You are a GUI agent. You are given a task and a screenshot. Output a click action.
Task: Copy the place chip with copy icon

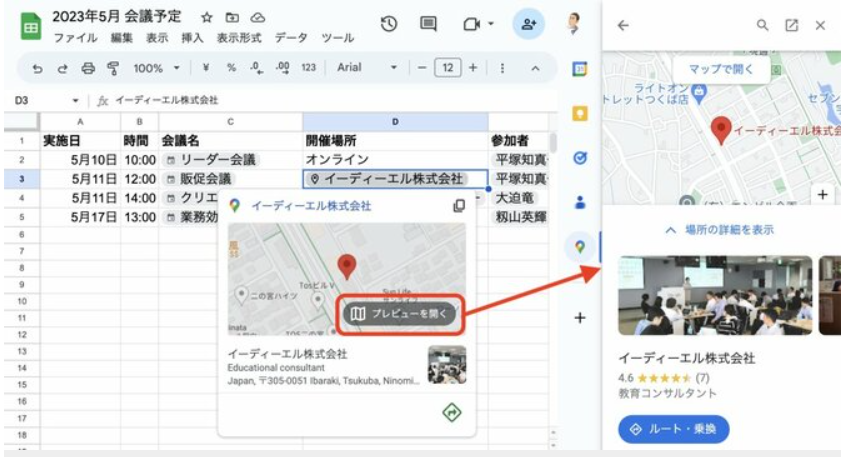458,206
